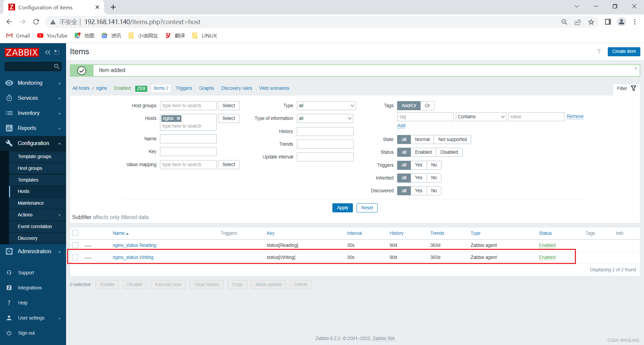Check the select-all items checkbox
The height and width of the screenshot is (345, 644).
coord(75,233)
